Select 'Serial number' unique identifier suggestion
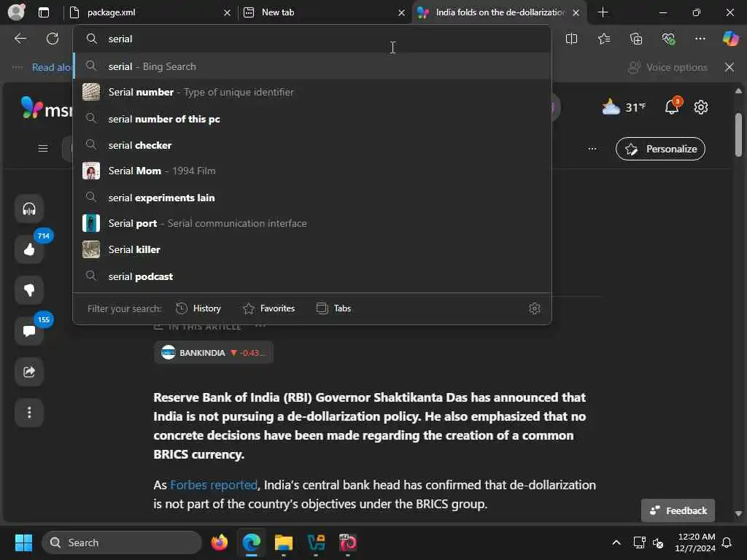This screenshot has width=747, height=560. tap(312, 92)
